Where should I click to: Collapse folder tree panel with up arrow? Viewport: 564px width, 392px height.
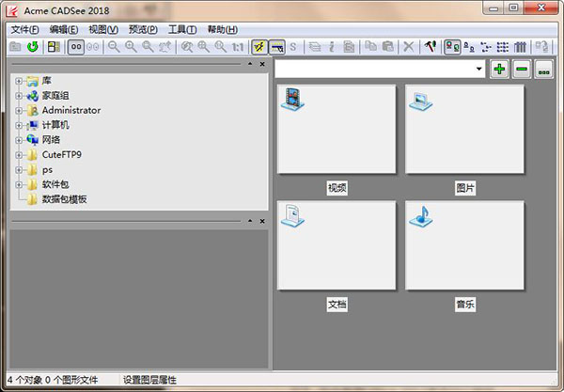pyautogui.click(x=250, y=64)
